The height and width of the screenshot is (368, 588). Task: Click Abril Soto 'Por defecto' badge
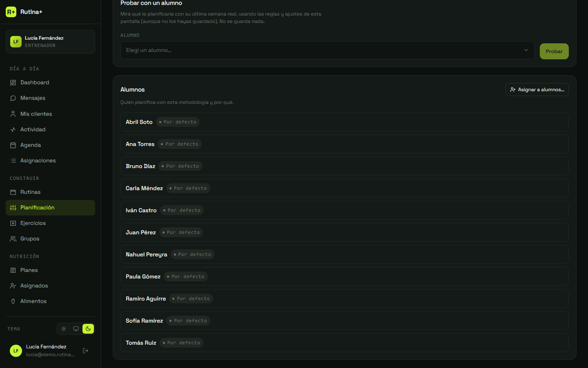[178, 122]
